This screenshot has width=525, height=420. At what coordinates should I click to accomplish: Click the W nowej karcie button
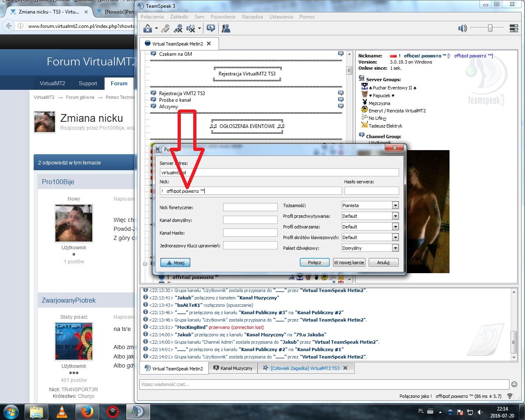(349, 262)
